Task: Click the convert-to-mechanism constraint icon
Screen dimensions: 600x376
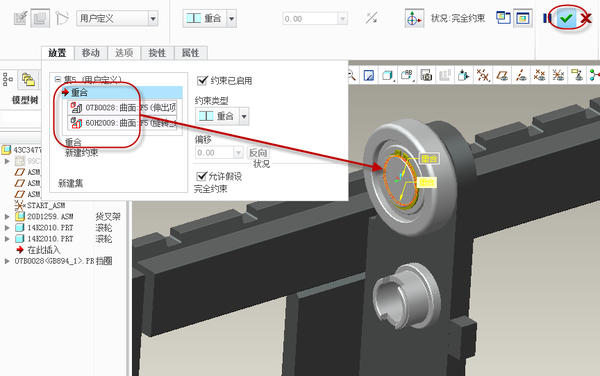Action: pos(62,18)
